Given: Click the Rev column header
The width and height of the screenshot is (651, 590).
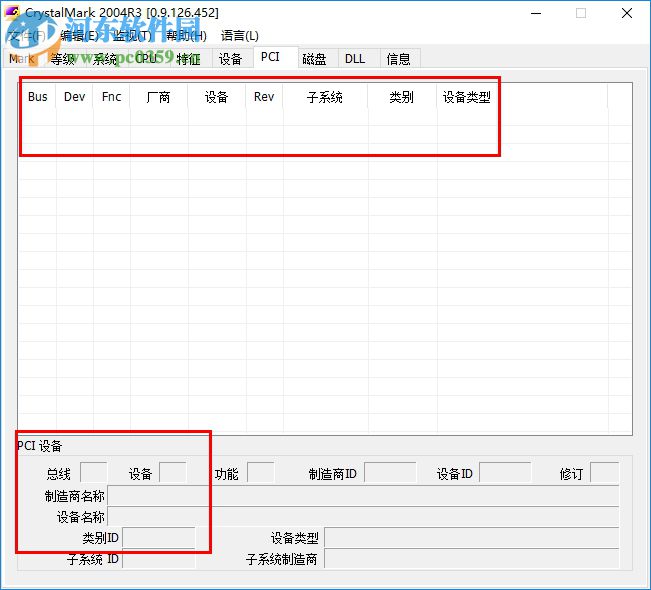Looking at the screenshot, I should 264,97.
